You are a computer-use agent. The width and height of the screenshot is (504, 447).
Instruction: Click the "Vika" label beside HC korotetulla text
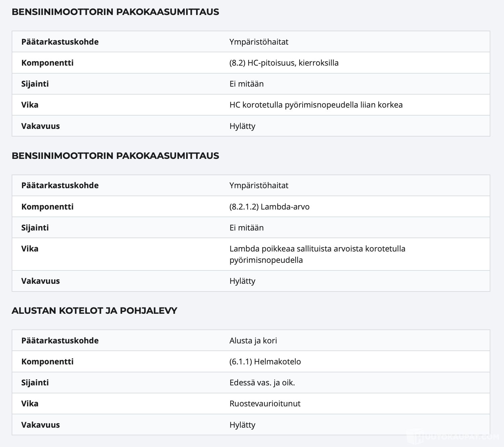point(30,105)
